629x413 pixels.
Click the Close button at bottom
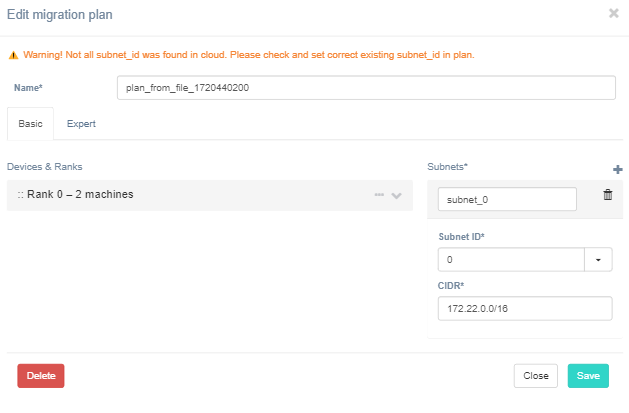point(535,376)
